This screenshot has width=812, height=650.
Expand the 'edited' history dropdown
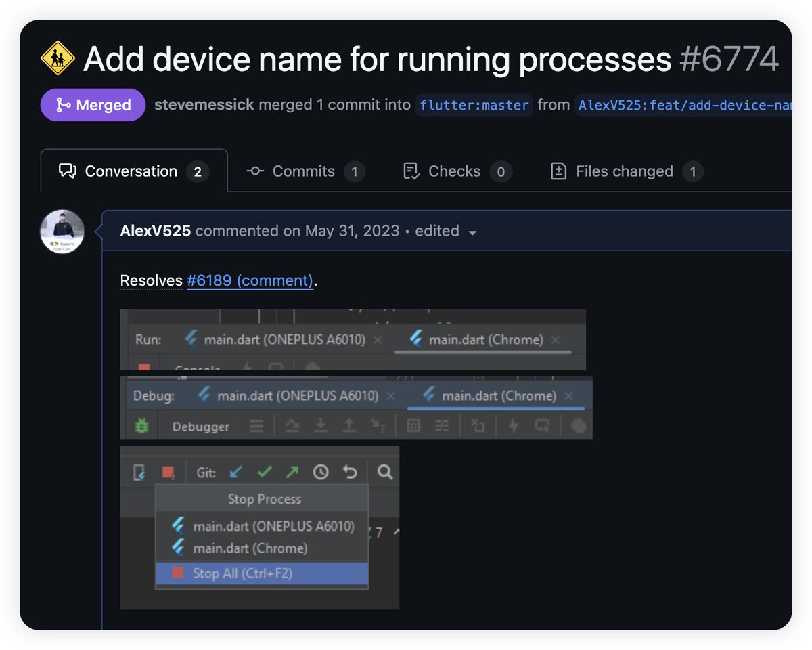click(447, 231)
